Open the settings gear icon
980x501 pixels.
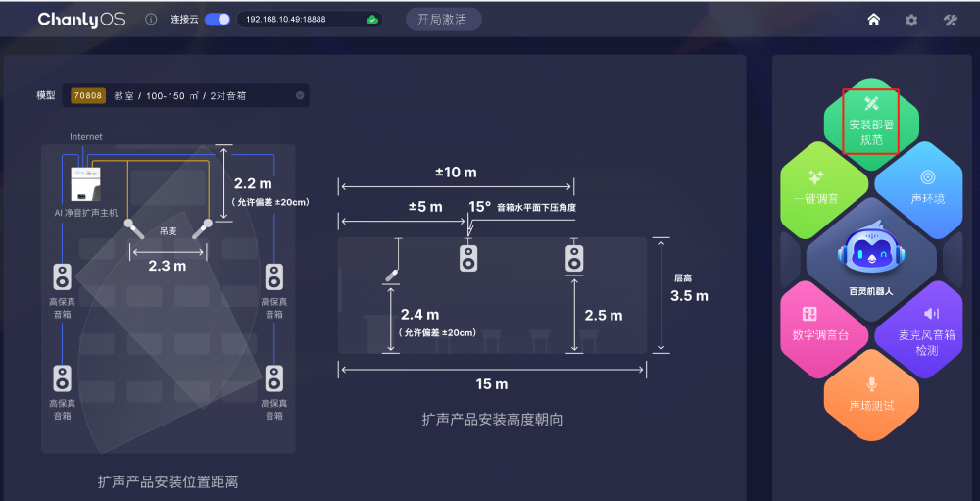[x=911, y=20]
